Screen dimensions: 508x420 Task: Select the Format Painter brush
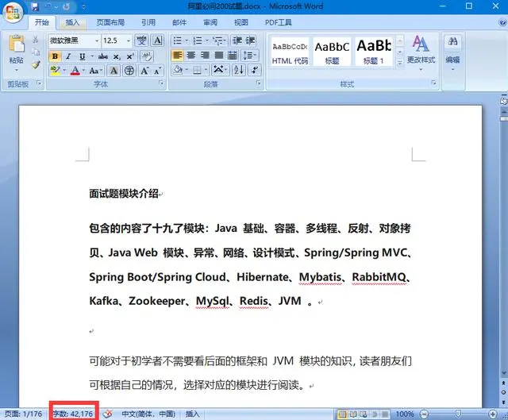click(35, 65)
